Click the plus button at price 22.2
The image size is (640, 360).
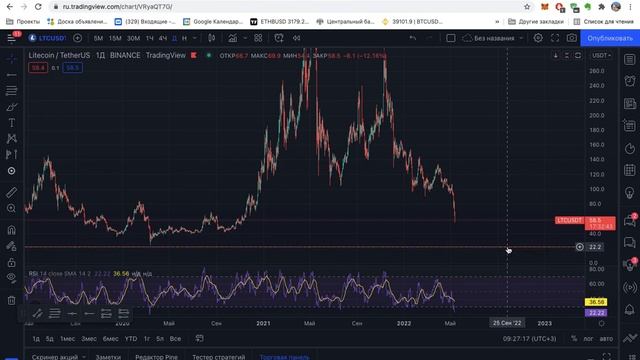click(x=580, y=247)
